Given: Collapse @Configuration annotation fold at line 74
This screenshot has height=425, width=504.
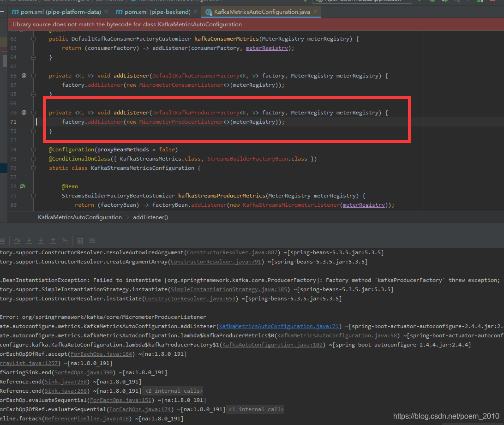Looking at the screenshot, I should click(33, 150).
